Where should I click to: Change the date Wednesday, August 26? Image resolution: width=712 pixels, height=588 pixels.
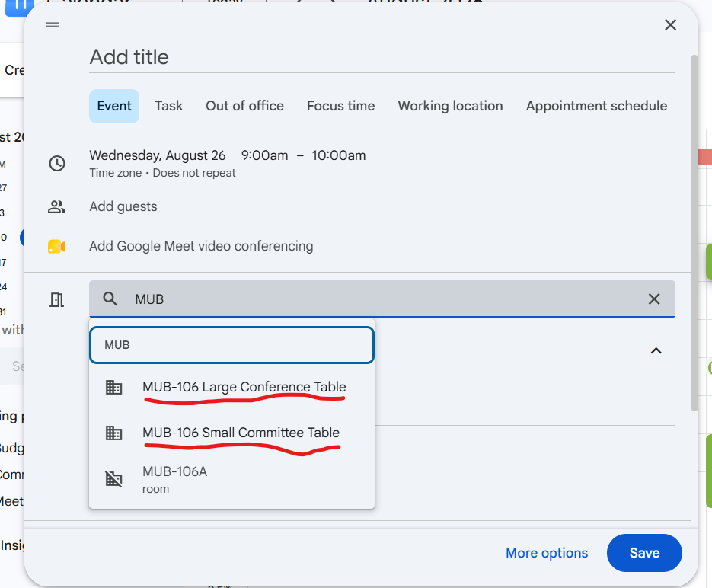point(158,155)
